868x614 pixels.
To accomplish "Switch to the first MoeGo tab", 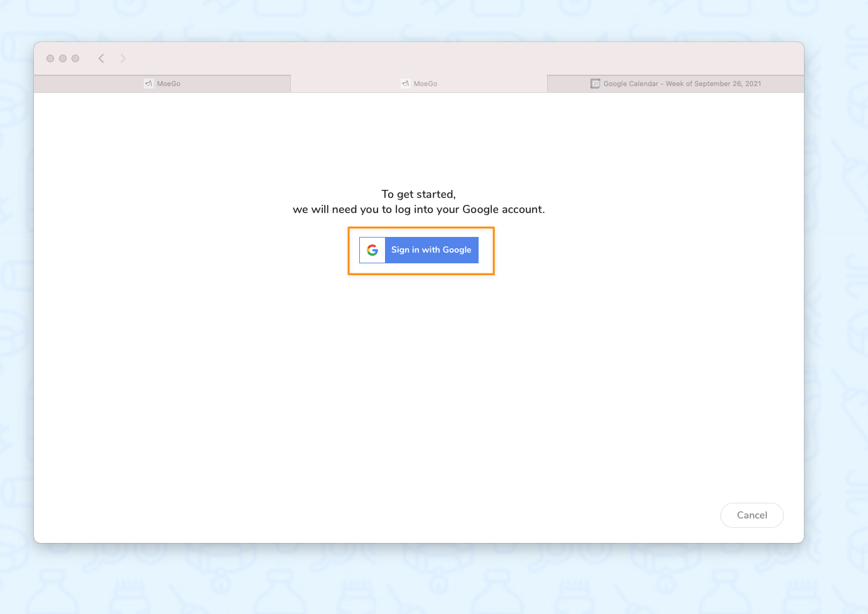I will (x=162, y=84).
